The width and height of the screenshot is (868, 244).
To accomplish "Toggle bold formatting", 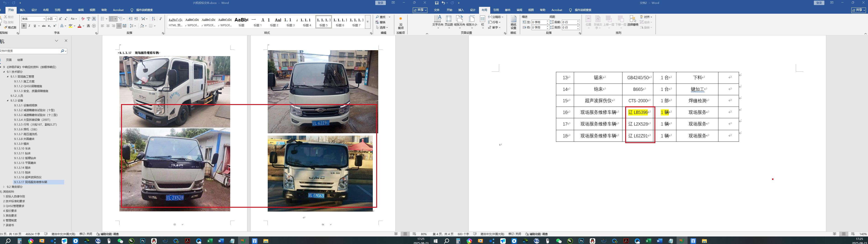I will click(x=24, y=26).
